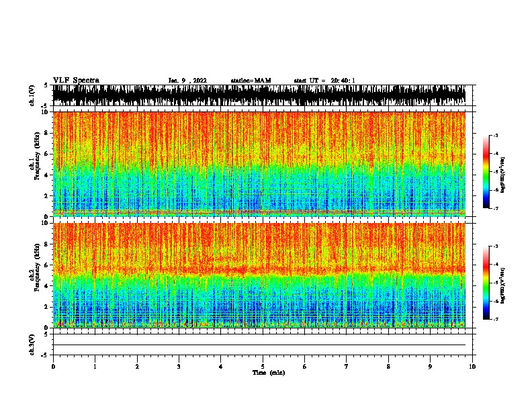Click time axis tick label "5"

[x=263, y=367]
